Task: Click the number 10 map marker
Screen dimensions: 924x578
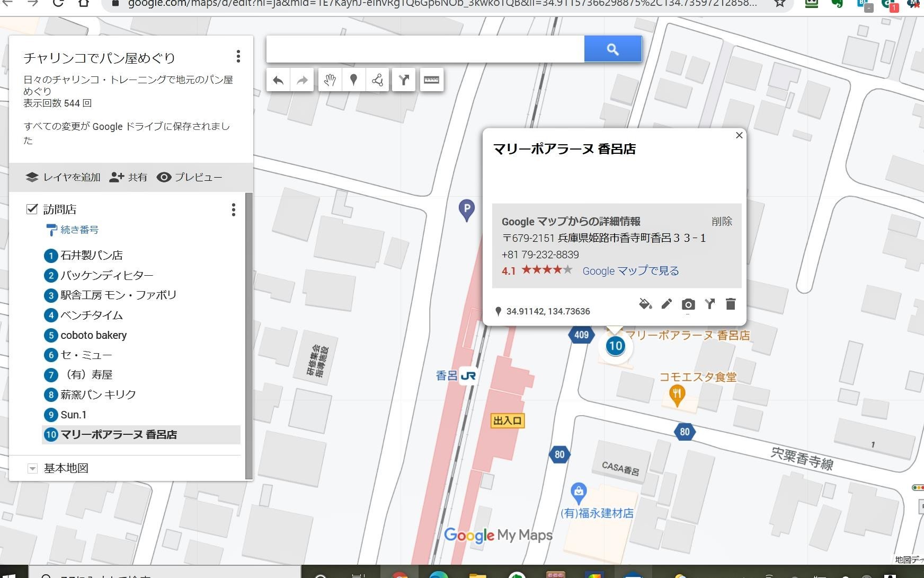Action: click(x=615, y=346)
